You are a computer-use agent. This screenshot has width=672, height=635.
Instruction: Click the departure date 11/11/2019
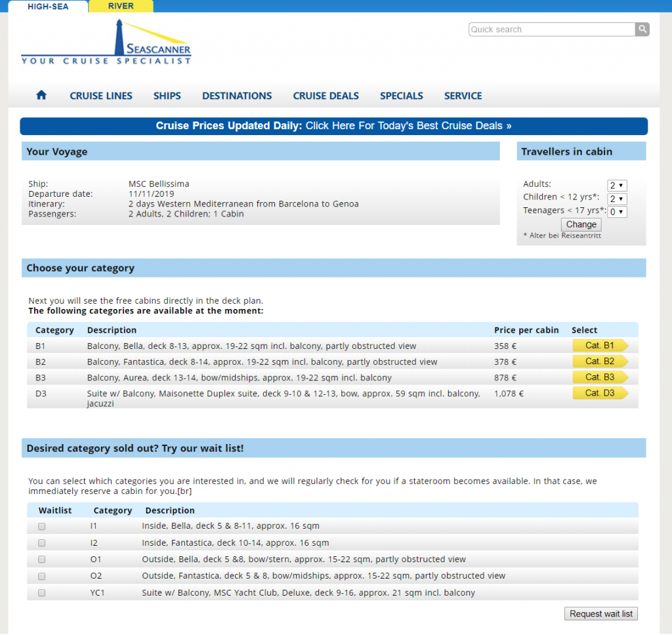coord(151,194)
